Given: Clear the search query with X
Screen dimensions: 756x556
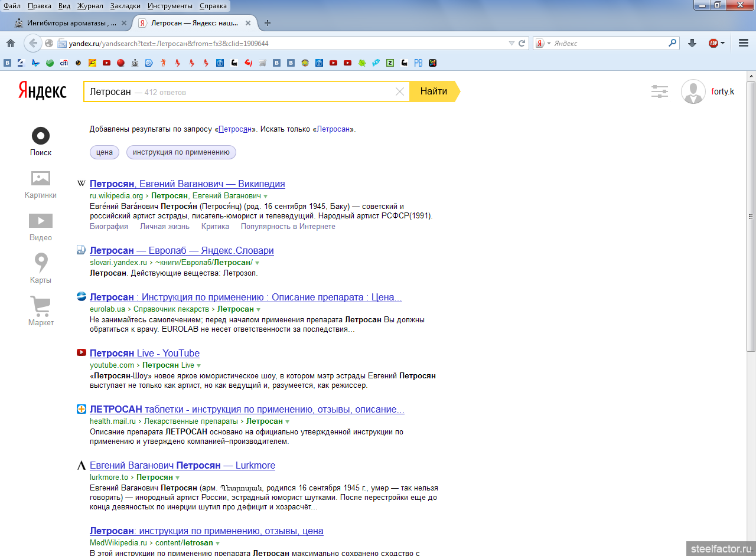Looking at the screenshot, I should [400, 91].
